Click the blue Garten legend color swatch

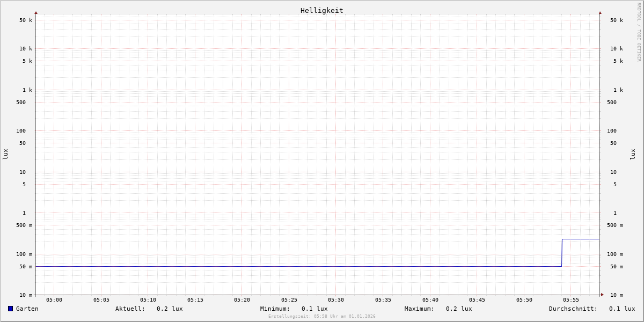pos(10,309)
